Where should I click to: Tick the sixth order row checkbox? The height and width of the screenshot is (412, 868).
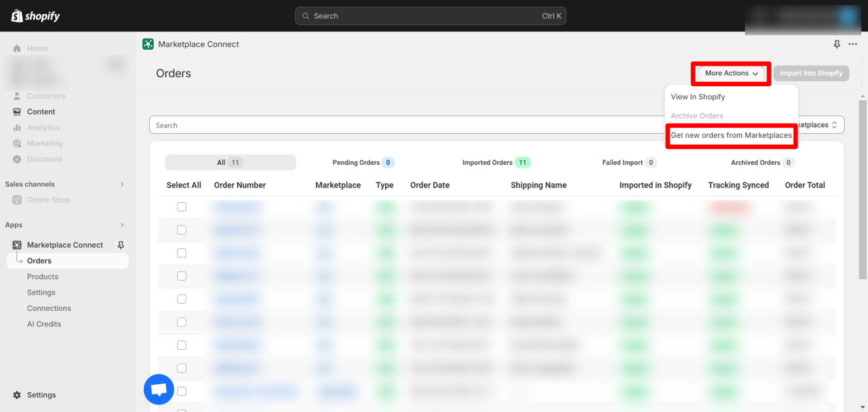tap(182, 322)
